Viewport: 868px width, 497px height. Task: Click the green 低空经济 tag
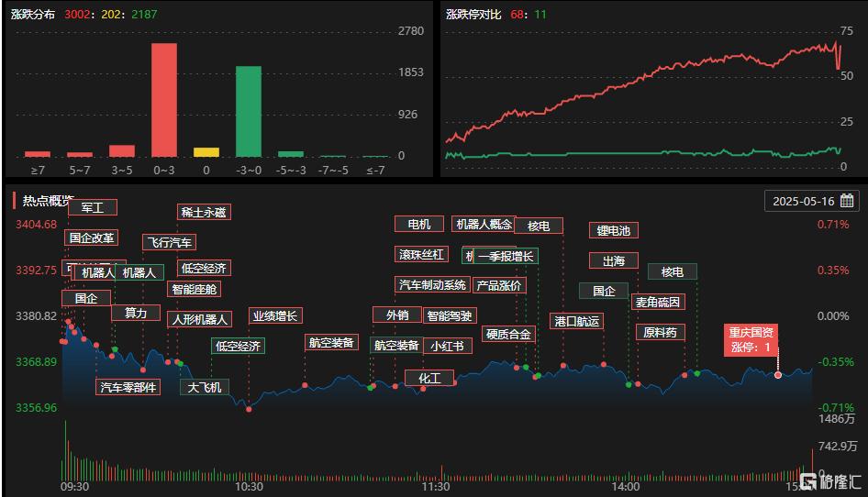coord(238,346)
